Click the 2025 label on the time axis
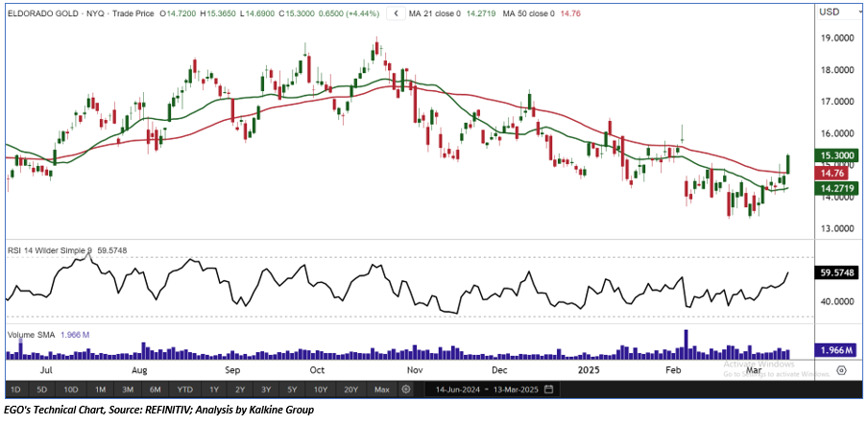Screen dimensions: 868x424 [587, 369]
